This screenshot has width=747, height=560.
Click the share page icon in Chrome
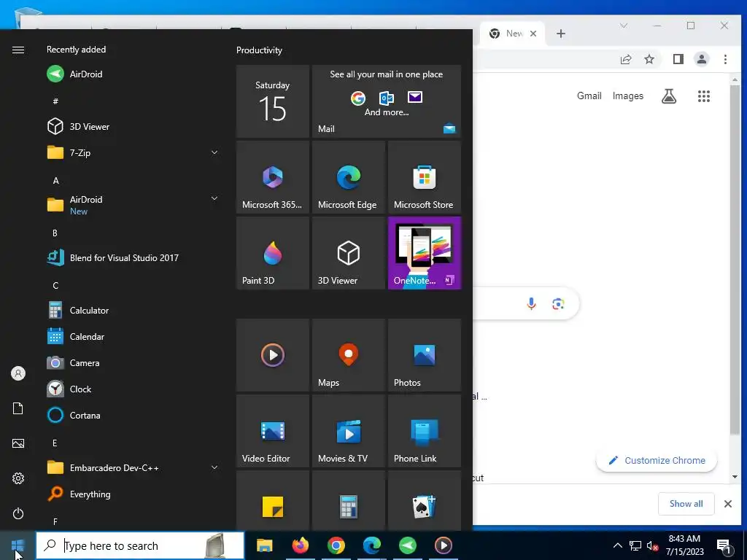point(625,59)
